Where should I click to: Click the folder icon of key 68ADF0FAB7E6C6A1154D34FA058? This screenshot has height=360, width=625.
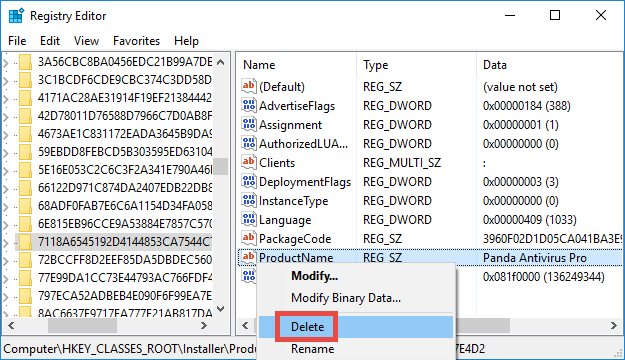[25, 206]
